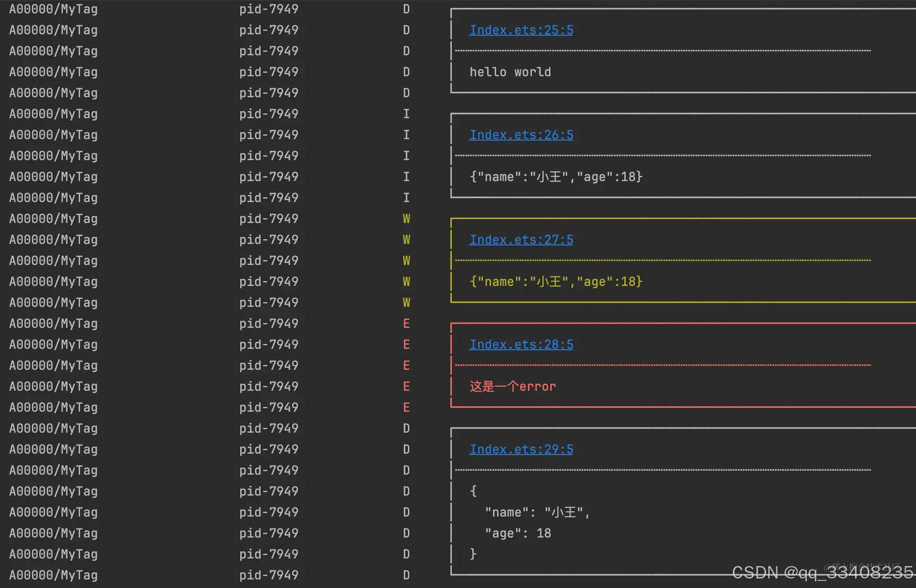Open the Index.ets:27:5 source link
Image resolution: width=916 pixels, height=588 pixels.
click(x=521, y=240)
